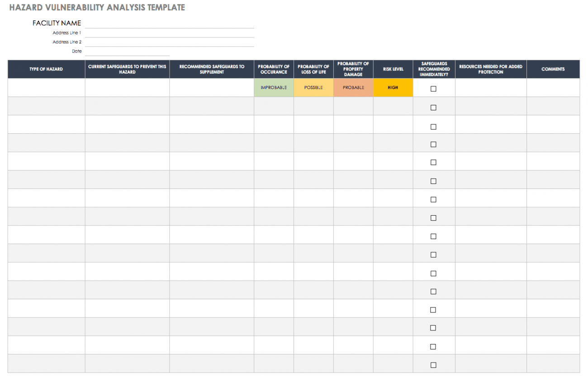Click the Resources Needed for Added Protection header

(x=491, y=69)
